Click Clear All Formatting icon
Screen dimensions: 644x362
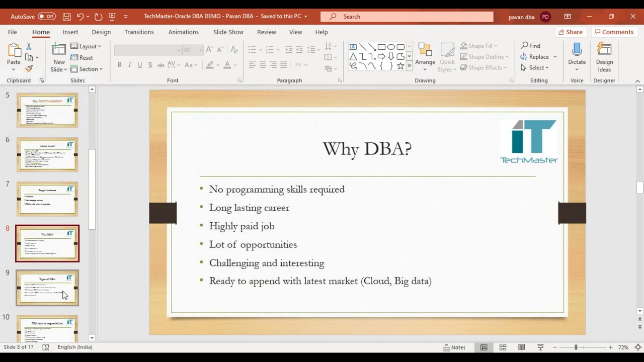tap(234, 50)
